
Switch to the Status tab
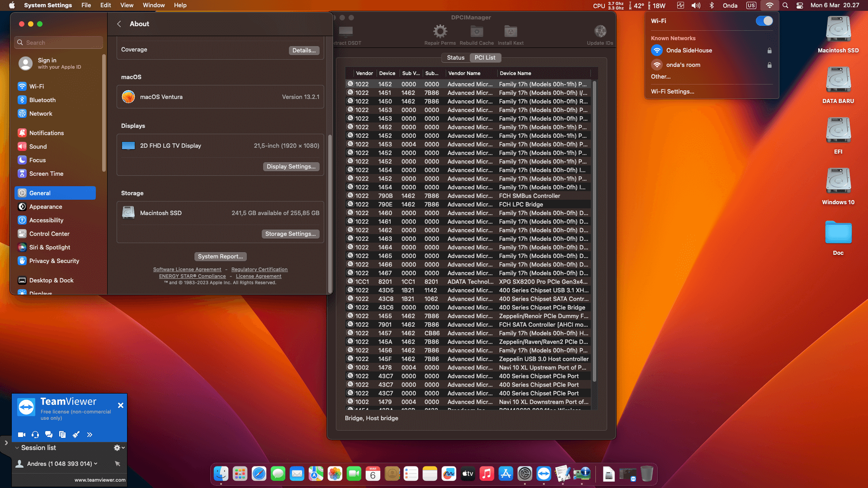(x=456, y=57)
